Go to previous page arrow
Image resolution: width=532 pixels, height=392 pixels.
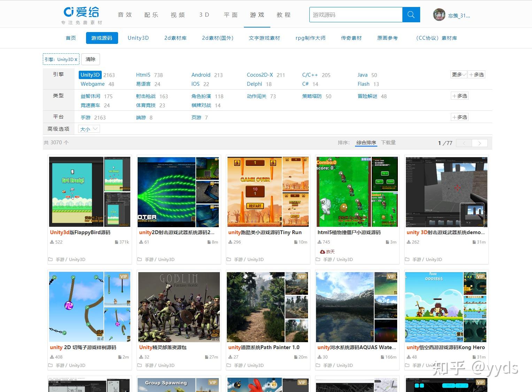[x=464, y=143]
